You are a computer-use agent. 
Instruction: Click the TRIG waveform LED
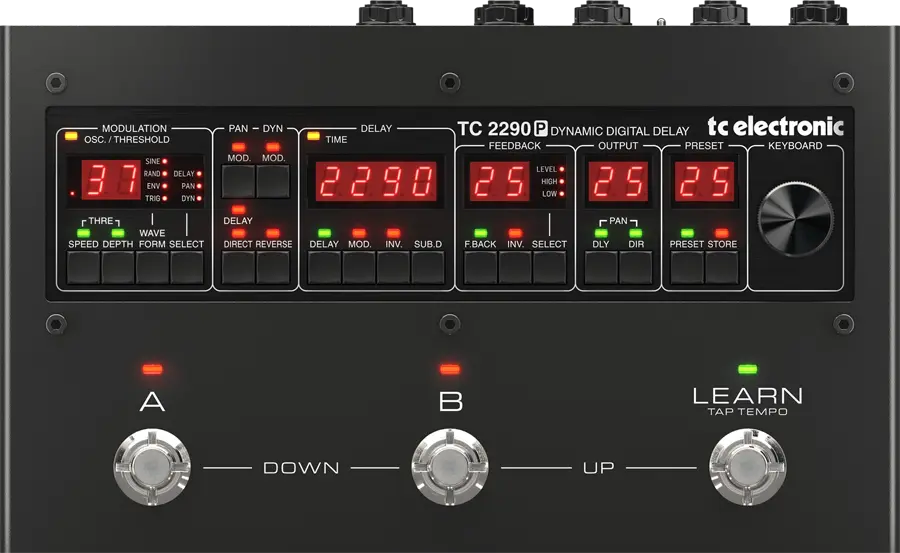(x=165, y=198)
